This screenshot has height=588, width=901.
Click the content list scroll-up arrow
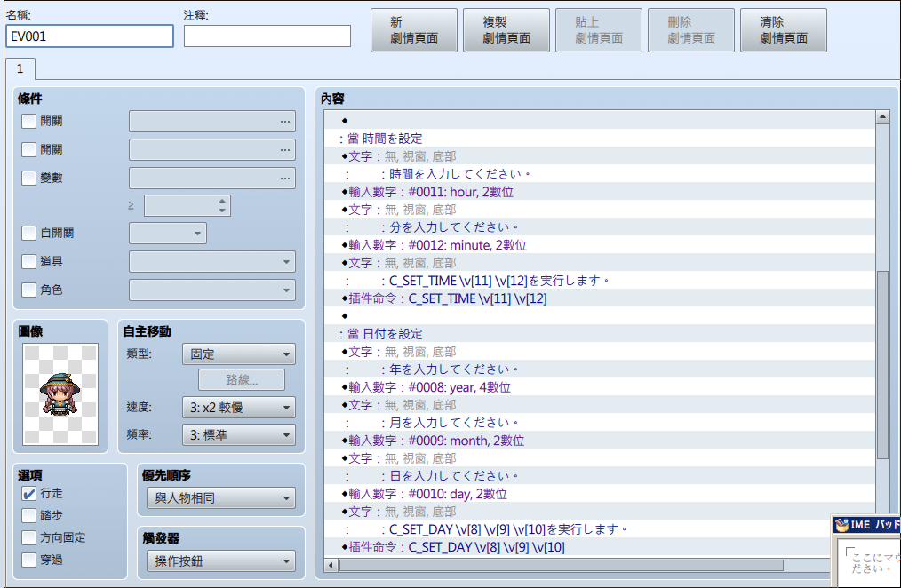pyautogui.click(x=883, y=118)
